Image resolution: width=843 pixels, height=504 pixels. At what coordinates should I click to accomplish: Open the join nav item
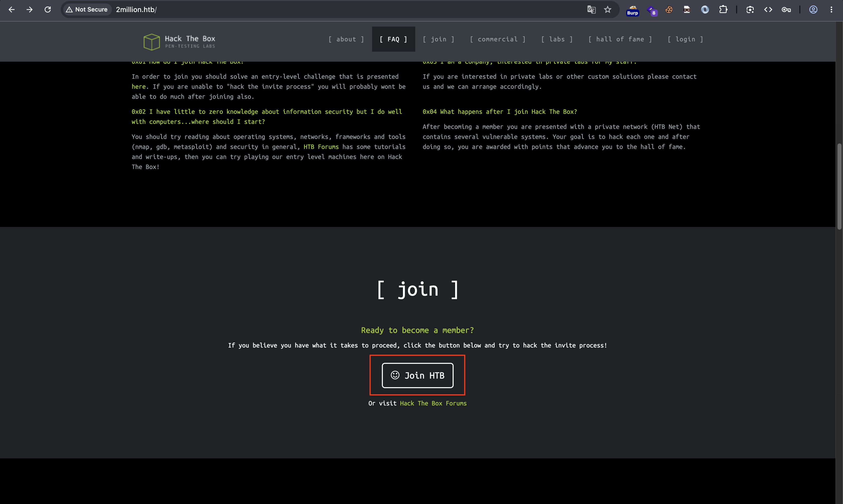438,39
